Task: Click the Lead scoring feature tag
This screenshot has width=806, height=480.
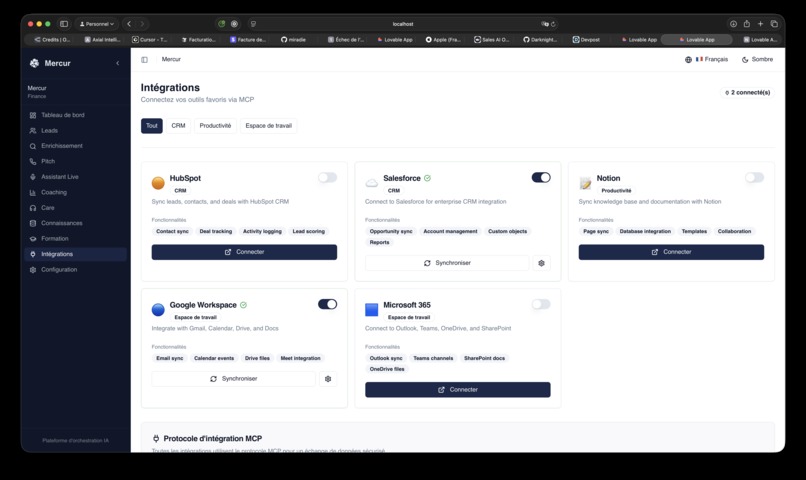Action: tap(308, 232)
